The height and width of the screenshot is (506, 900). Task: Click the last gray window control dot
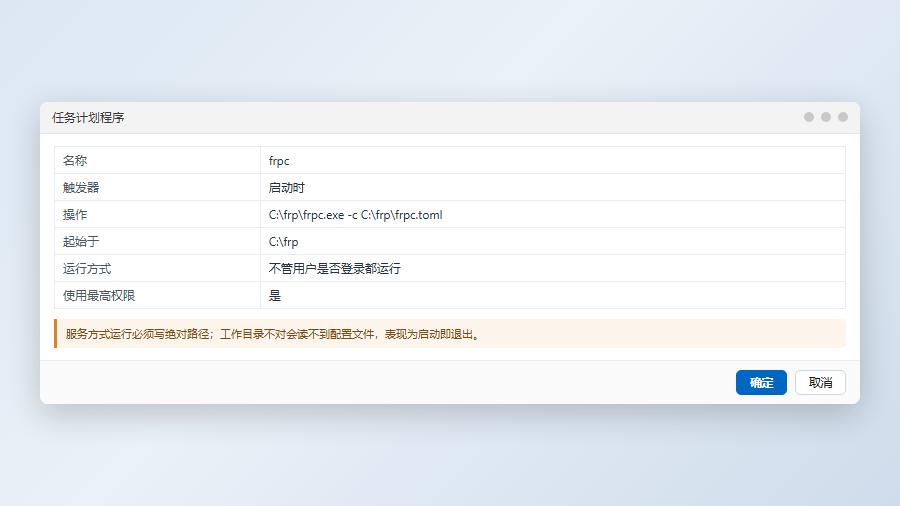[843, 117]
